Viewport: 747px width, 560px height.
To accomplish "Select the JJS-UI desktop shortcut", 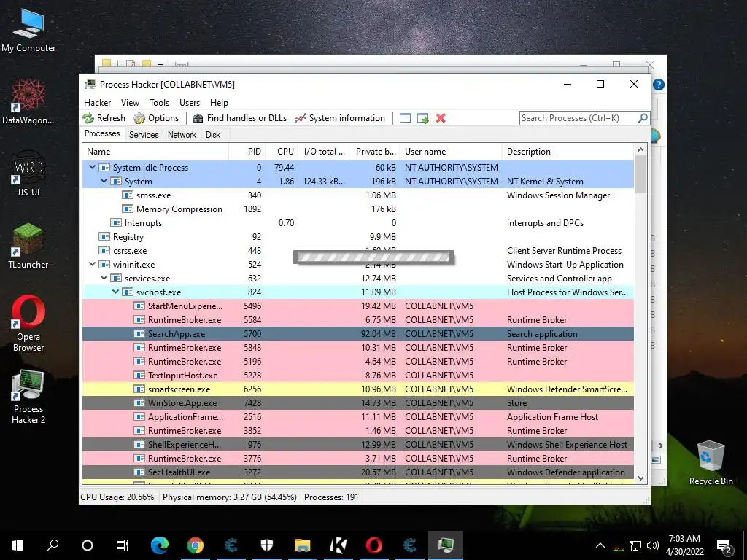I will click(28, 174).
